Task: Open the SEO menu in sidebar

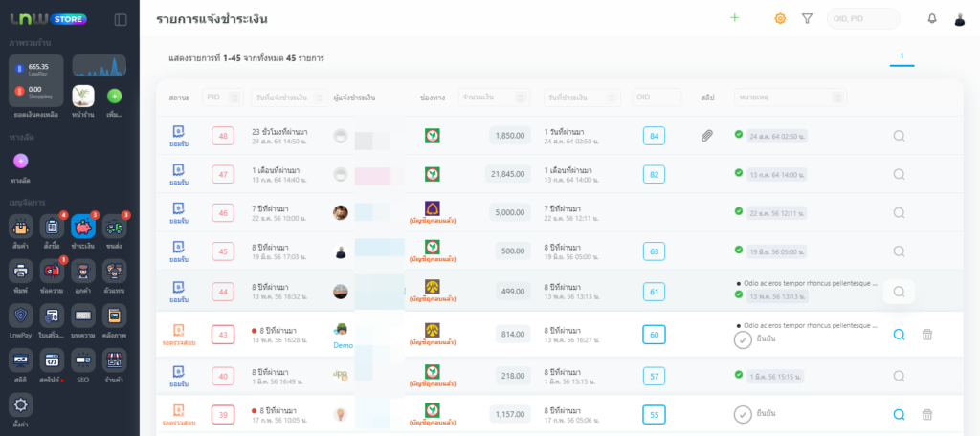Action: (x=81, y=364)
